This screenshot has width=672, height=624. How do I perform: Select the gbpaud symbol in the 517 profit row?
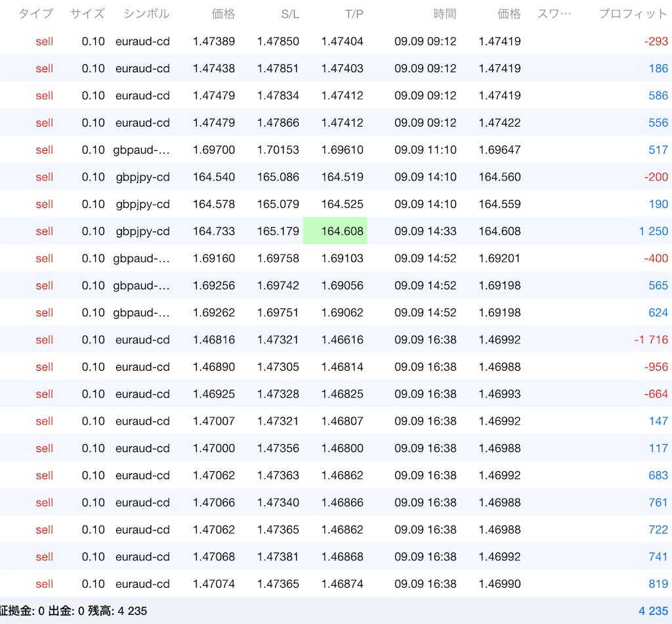(142, 150)
